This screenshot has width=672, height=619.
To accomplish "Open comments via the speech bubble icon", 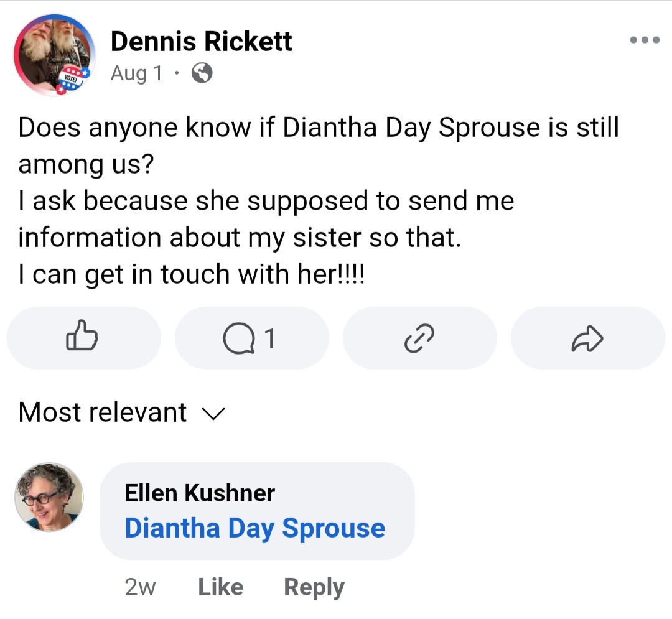I will pos(251,338).
